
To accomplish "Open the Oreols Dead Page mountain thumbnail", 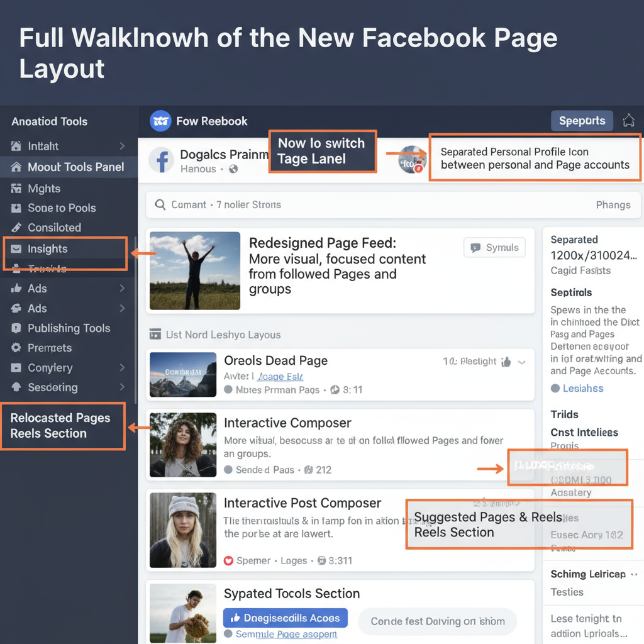I will pyautogui.click(x=183, y=375).
